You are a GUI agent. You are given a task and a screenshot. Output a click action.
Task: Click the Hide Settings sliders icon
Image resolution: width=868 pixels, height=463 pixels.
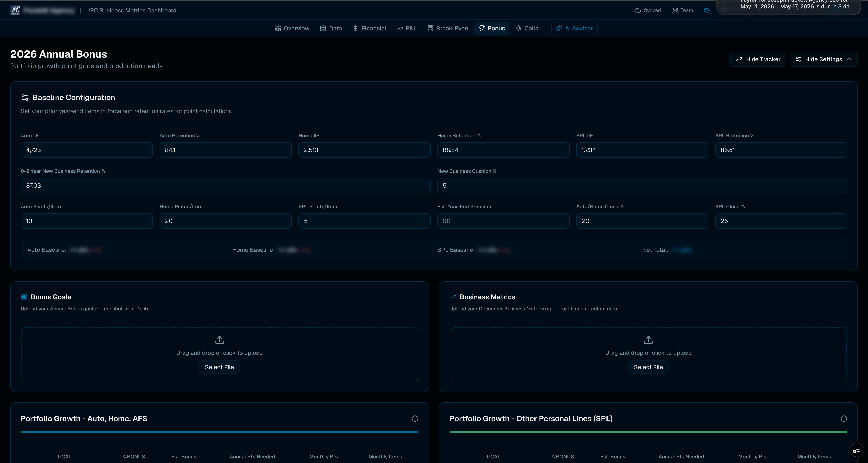[798, 59]
